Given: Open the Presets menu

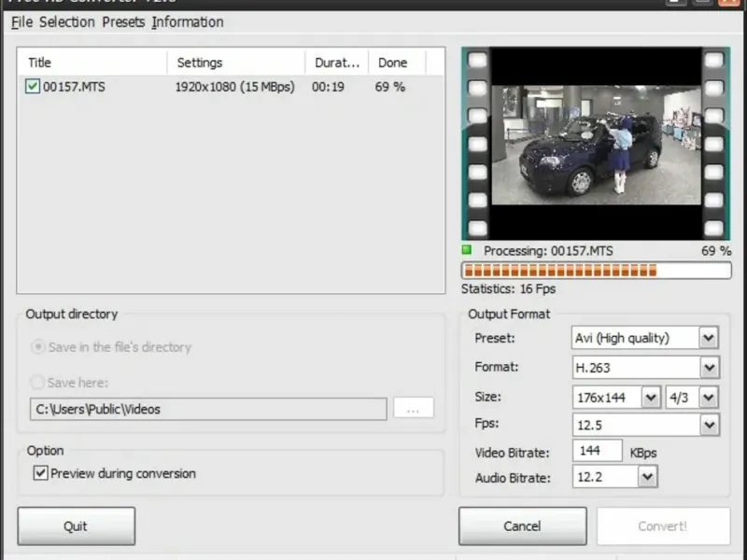Looking at the screenshot, I should point(123,21).
